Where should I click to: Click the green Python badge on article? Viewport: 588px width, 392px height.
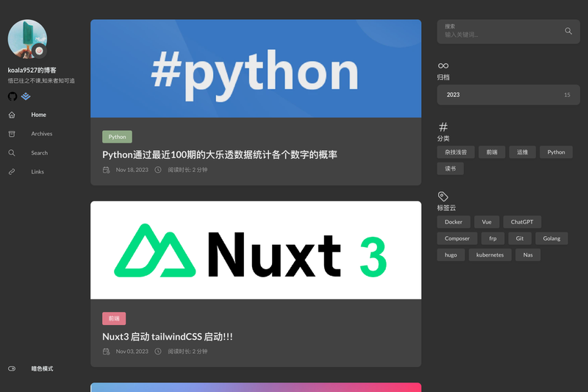117,137
